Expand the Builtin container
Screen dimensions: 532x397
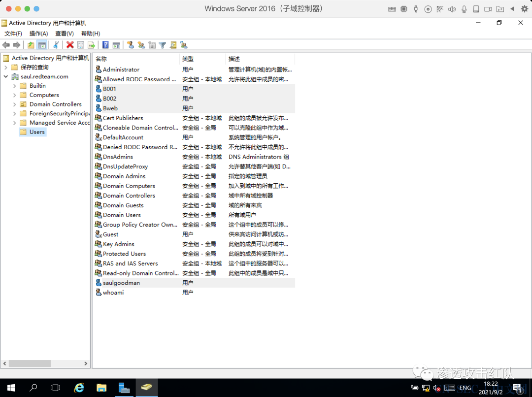(15, 86)
